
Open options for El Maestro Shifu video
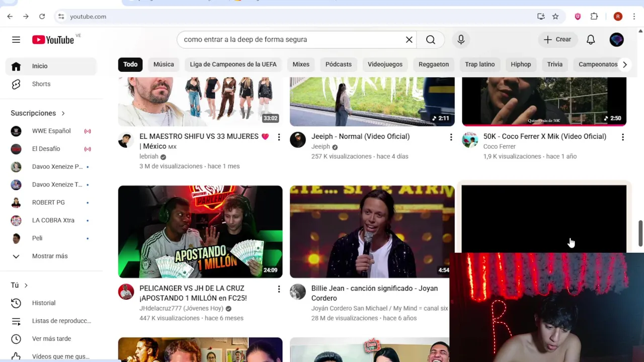click(x=279, y=137)
